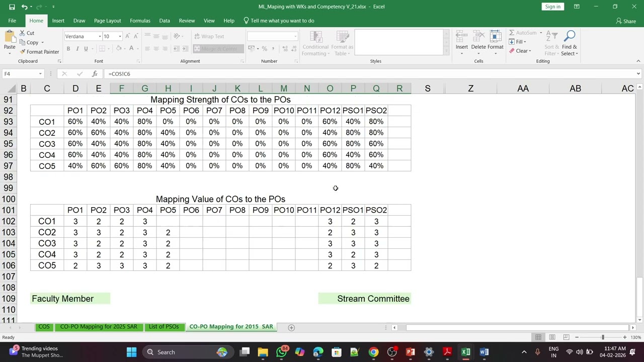
Task: Toggle Wrap Text
Action: (209, 36)
